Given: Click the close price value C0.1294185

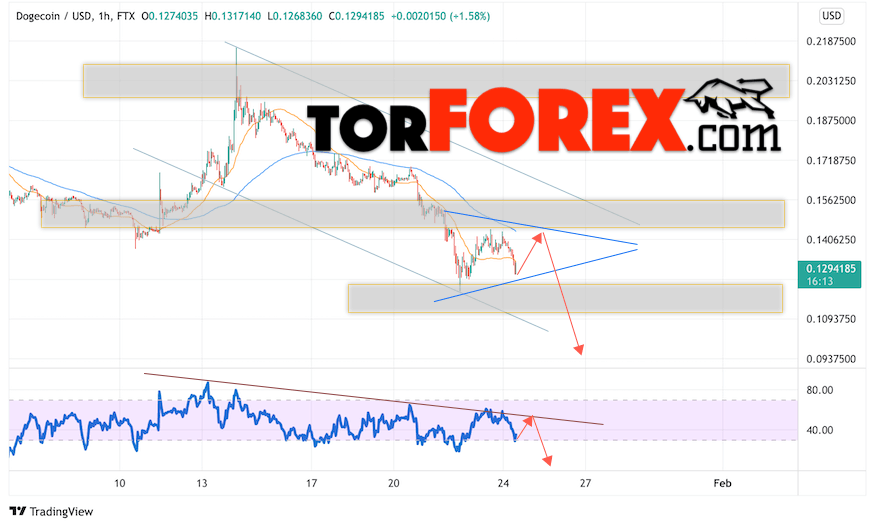Looking at the screenshot, I should (x=357, y=16).
